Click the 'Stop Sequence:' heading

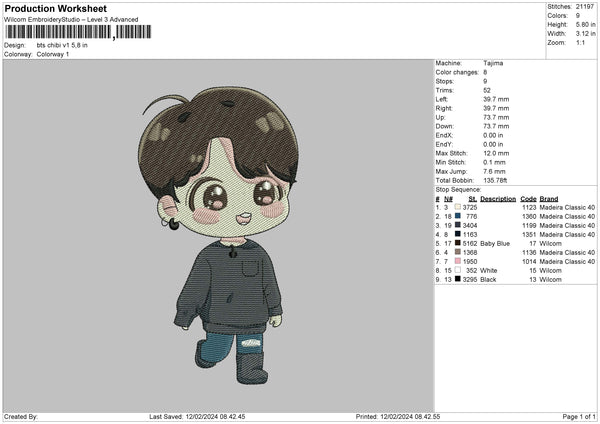coord(458,190)
